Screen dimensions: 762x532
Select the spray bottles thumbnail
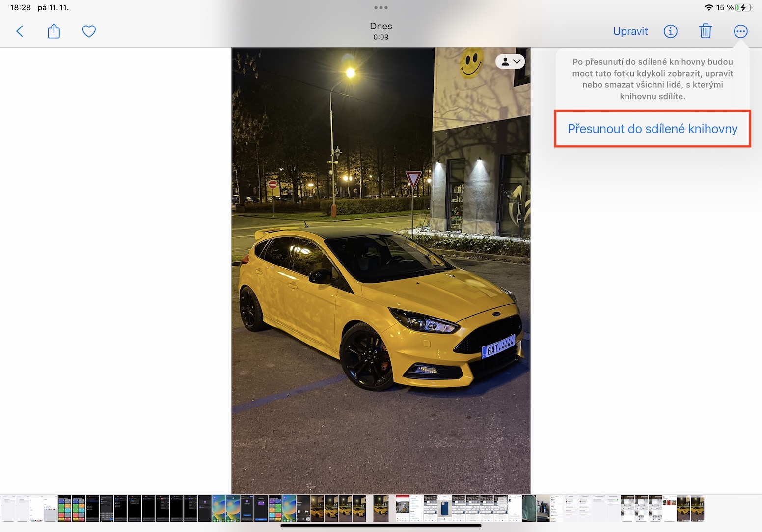(x=543, y=508)
